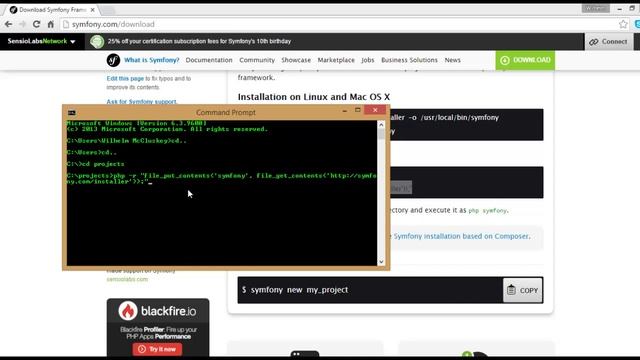Viewport: 640px width, 360px height.
Task: Select the Download Symfony browser tab
Action: [52, 9]
